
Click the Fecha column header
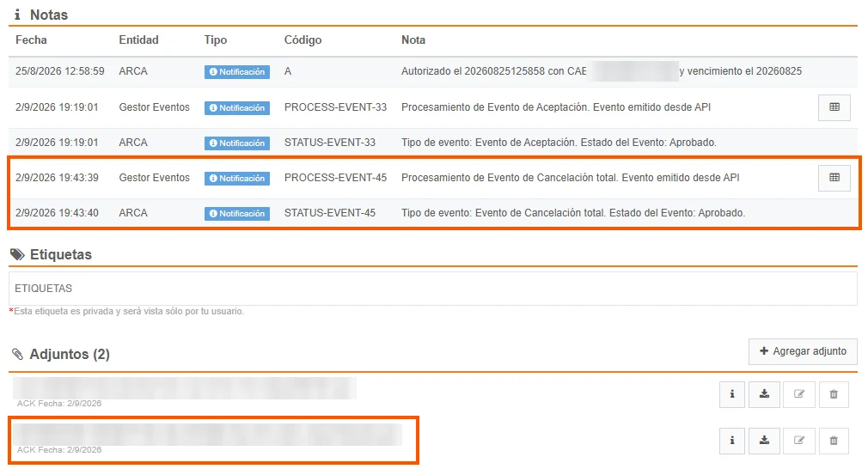coord(31,40)
